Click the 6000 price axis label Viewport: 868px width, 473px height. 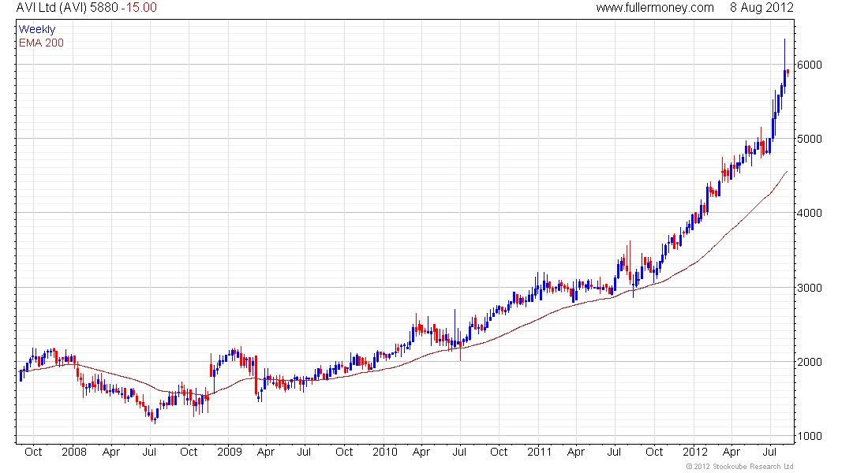click(810, 65)
